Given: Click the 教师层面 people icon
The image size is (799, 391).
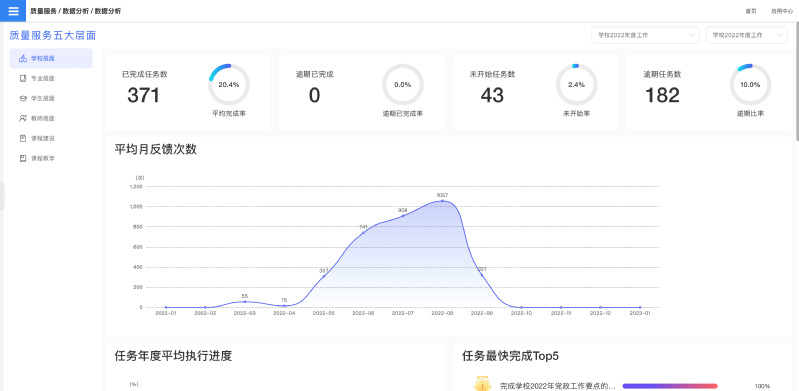Looking at the screenshot, I should (22, 118).
